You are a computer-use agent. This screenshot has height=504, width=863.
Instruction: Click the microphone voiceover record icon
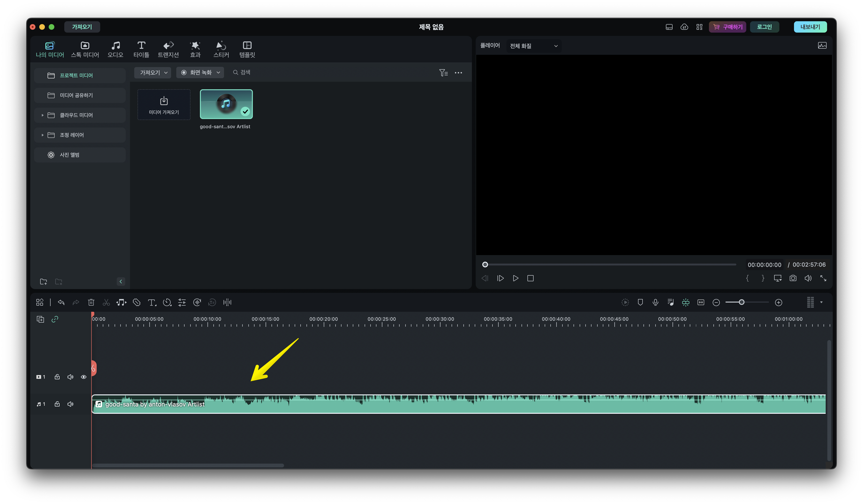click(x=655, y=302)
